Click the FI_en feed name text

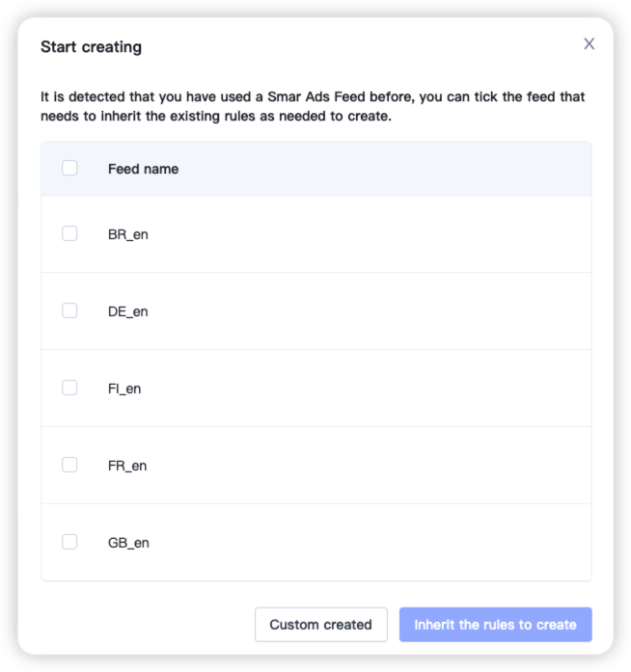pyautogui.click(x=124, y=389)
